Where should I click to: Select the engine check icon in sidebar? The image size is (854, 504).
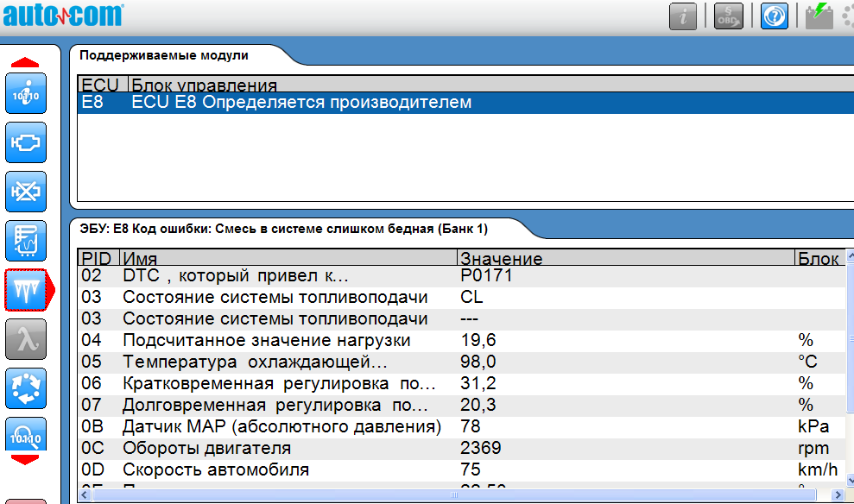click(26, 142)
